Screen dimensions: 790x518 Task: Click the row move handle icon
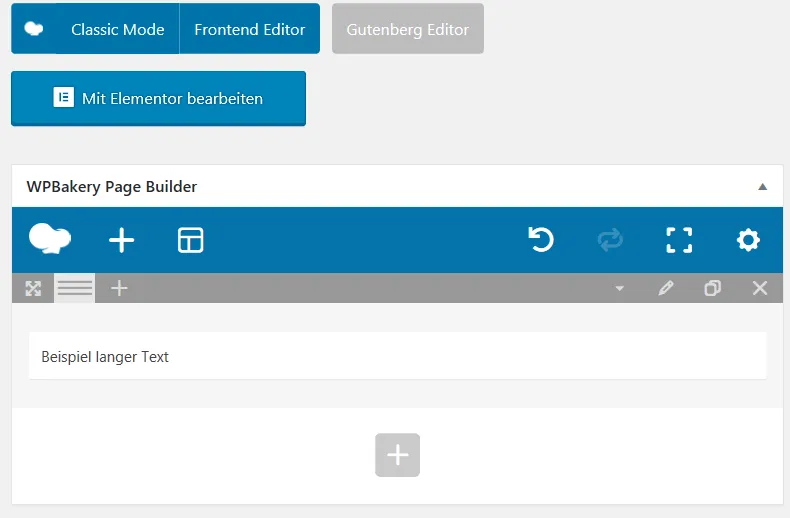pos(33,288)
